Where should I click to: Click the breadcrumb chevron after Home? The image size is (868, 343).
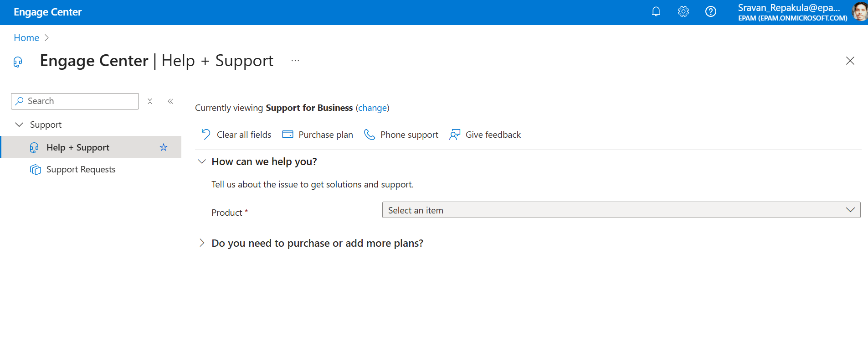coord(46,38)
